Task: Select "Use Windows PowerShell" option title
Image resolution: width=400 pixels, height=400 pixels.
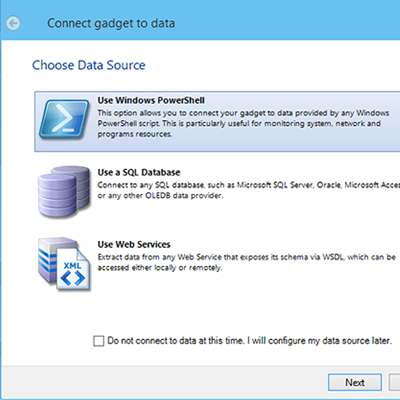Action: (151, 100)
